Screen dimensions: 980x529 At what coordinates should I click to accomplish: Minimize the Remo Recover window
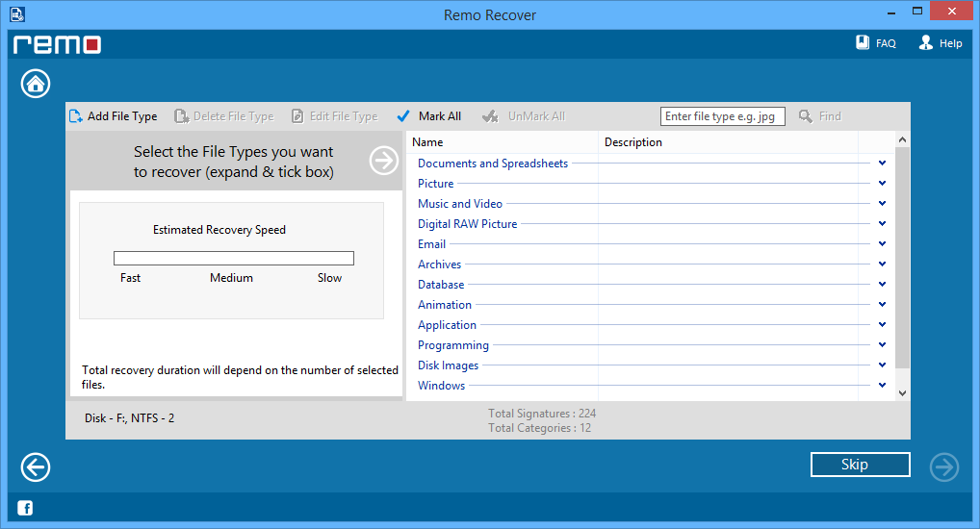click(x=891, y=12)
